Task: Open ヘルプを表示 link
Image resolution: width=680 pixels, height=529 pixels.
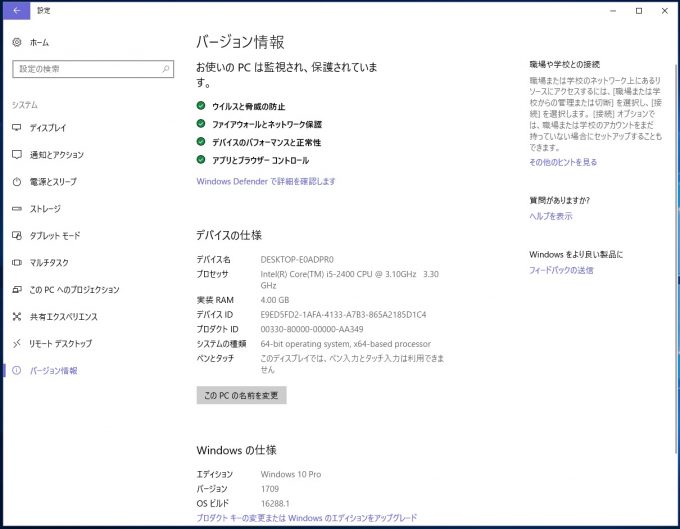Action: 551,216
